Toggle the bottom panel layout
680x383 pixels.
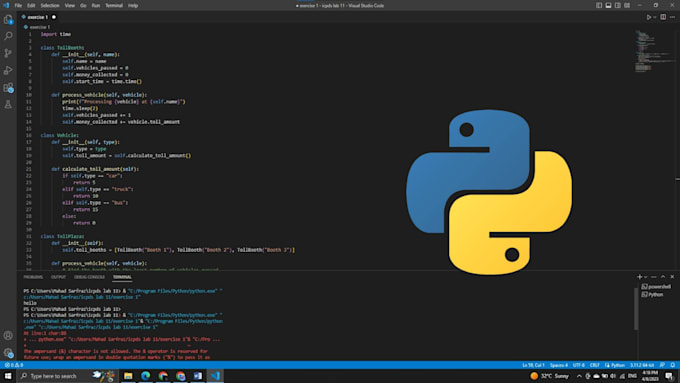click(x=608, y=6)
